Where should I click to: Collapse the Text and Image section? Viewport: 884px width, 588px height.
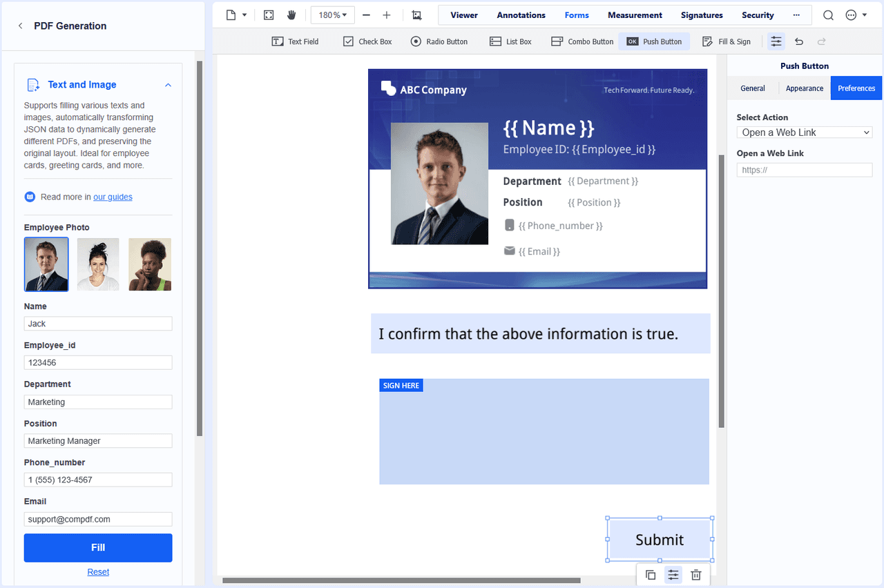pos(168,85)
